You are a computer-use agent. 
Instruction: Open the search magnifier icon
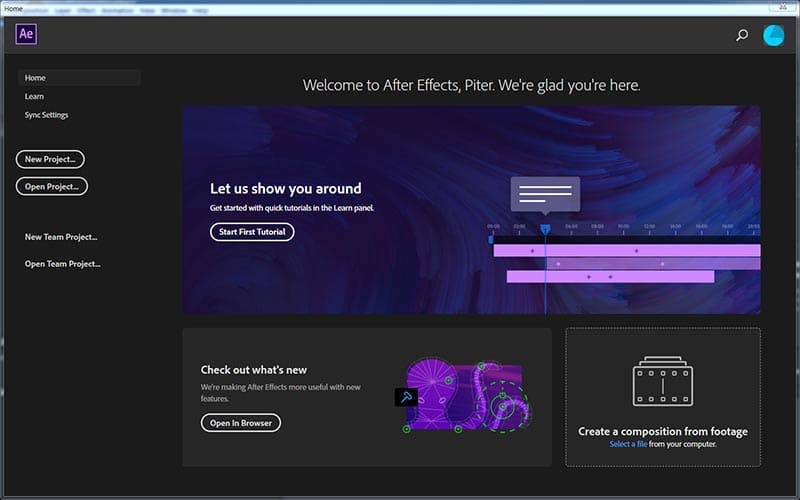point(742,35)
